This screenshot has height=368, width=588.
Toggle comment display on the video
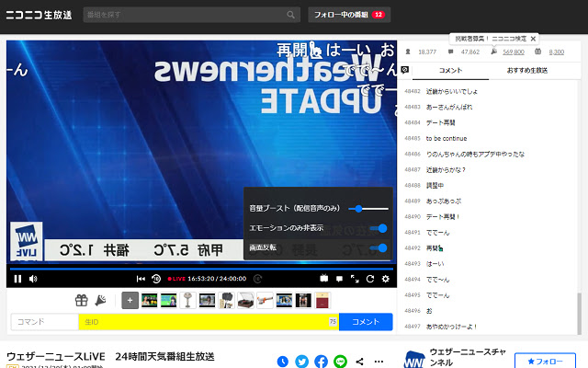[x=339, y=279]
